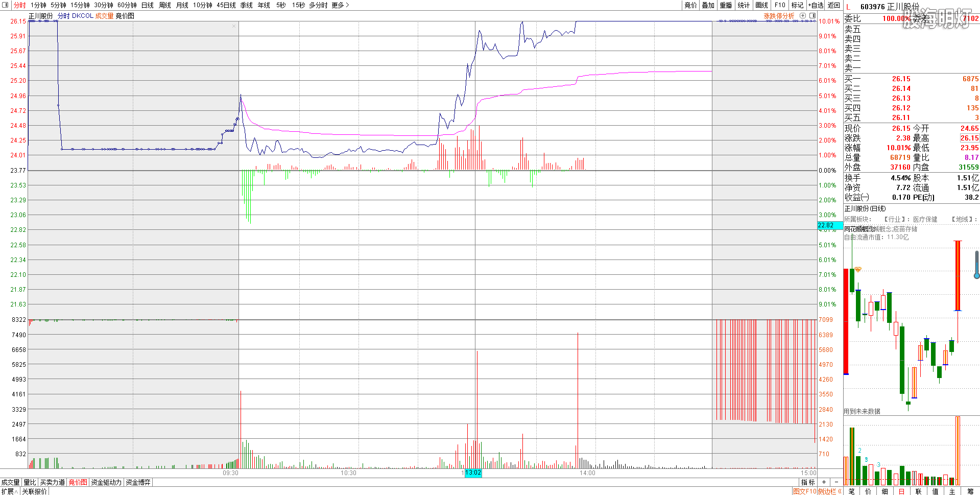Click the up-arrow icon beside 涨跌停分析

point(803,16)
